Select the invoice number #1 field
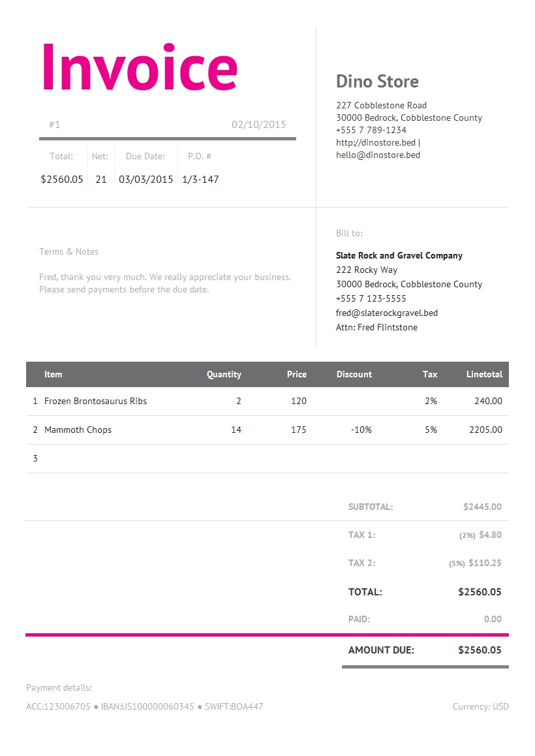The width and height of the screenshot is (535, 756). tap(54, 125)
